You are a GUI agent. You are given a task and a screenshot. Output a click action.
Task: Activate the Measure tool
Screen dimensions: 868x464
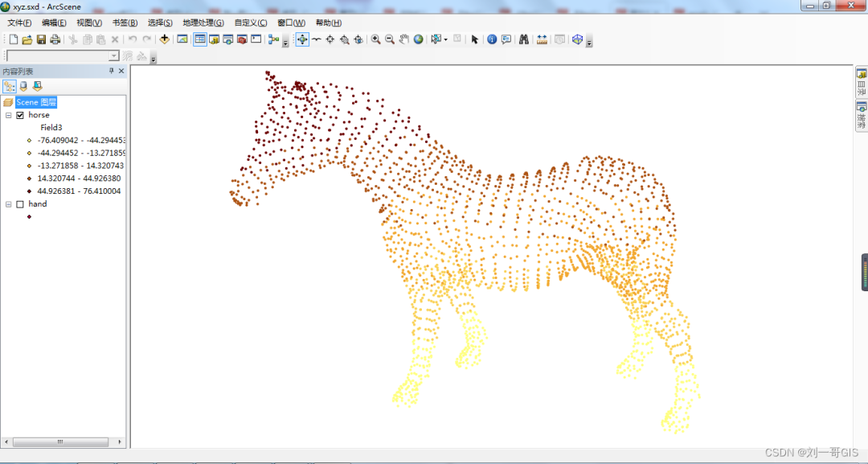click(x=542, y=39)
